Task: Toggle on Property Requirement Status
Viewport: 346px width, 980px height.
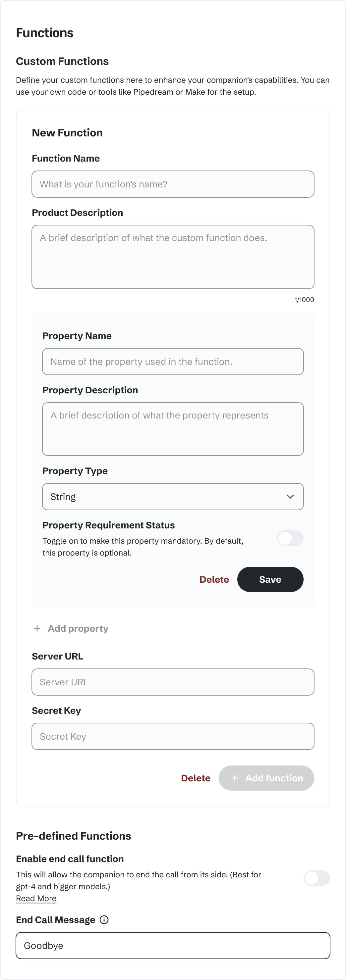Action: (290, 539)
